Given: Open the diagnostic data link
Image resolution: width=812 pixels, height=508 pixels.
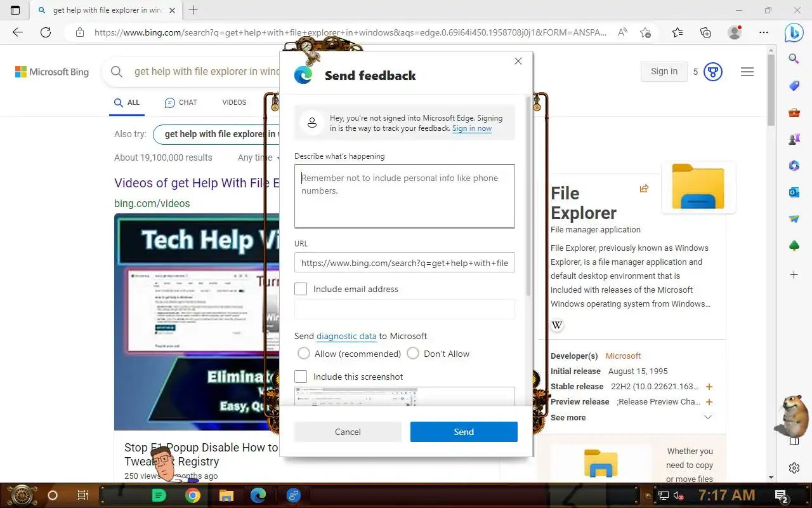Looking at the screenshot, I should coord(346,336).
